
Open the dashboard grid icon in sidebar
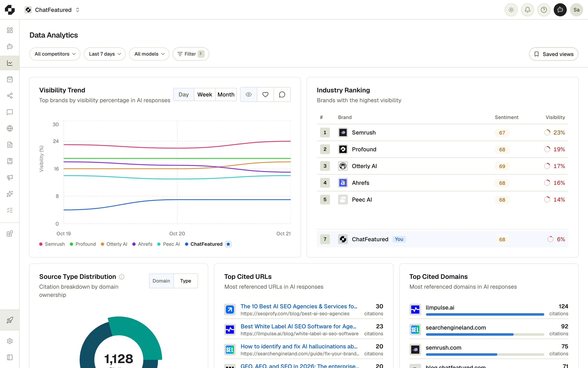tap(10, 30)
